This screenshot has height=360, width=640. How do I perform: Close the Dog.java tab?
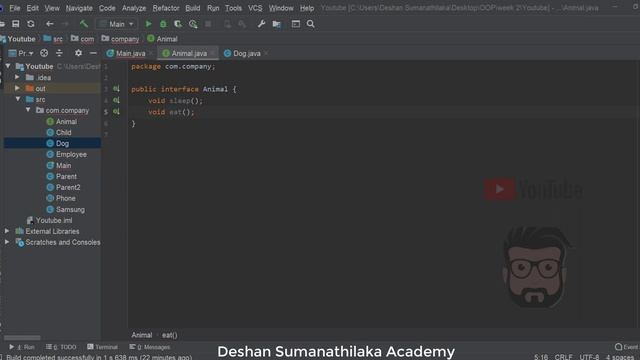coord(266,53)
